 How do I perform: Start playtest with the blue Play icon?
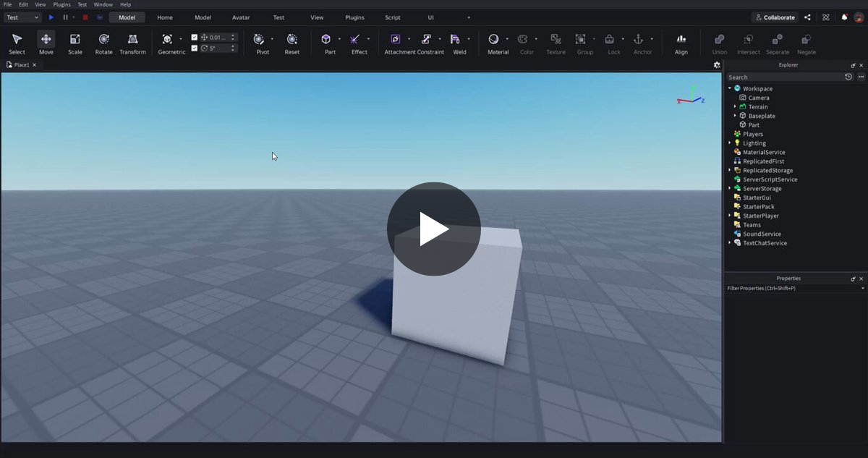51,17
